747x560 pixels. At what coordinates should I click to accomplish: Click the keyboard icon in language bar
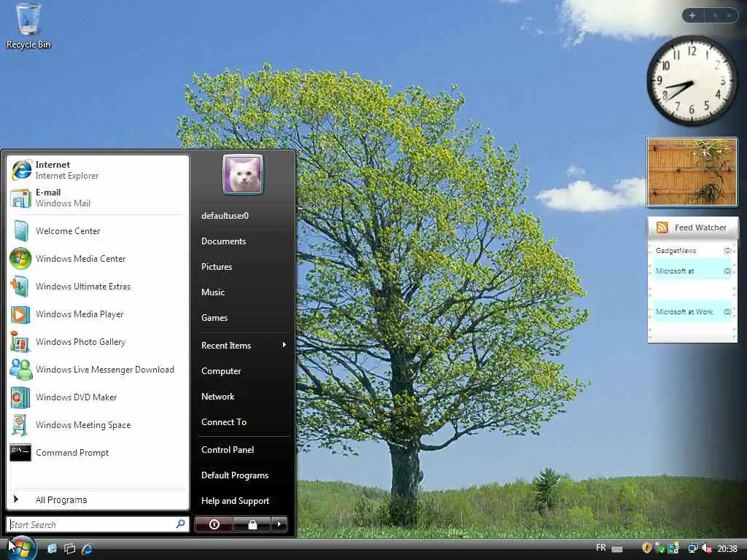click(x=617, y=548)
